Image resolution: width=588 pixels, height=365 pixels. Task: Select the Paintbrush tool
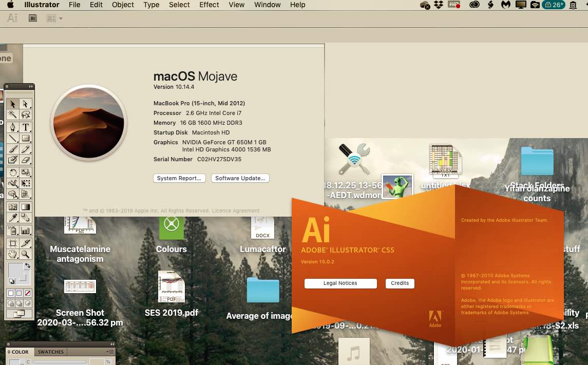pyautogui.click(x=13, y=149)
